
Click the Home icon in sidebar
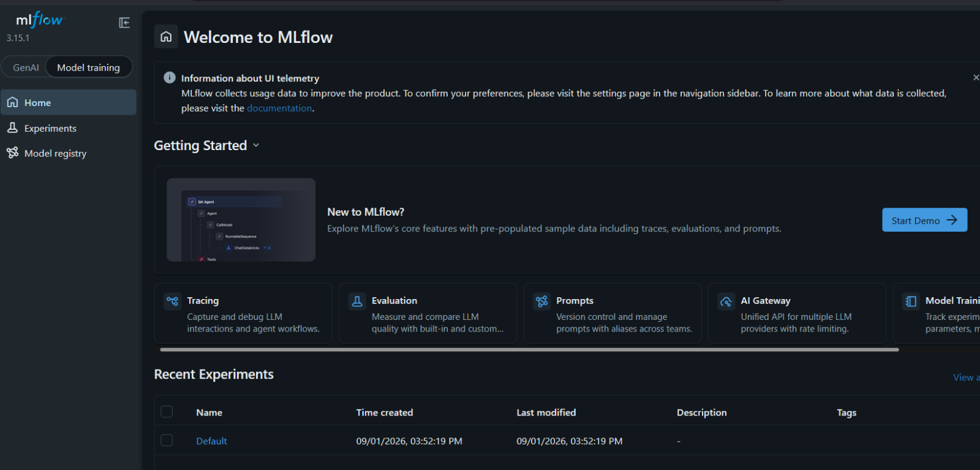[13, 102]
